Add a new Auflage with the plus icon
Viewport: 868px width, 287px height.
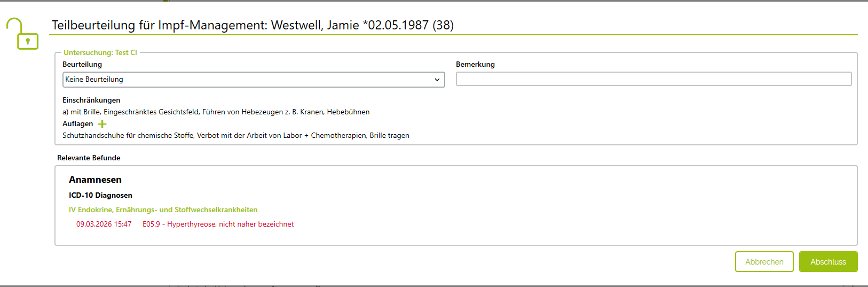point(102,124)
